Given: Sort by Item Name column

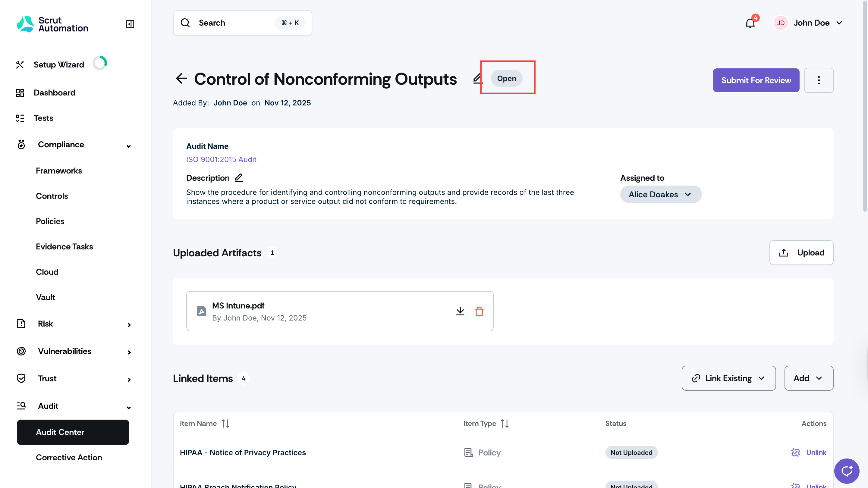Looking at the screenshot, I should 225,423.
